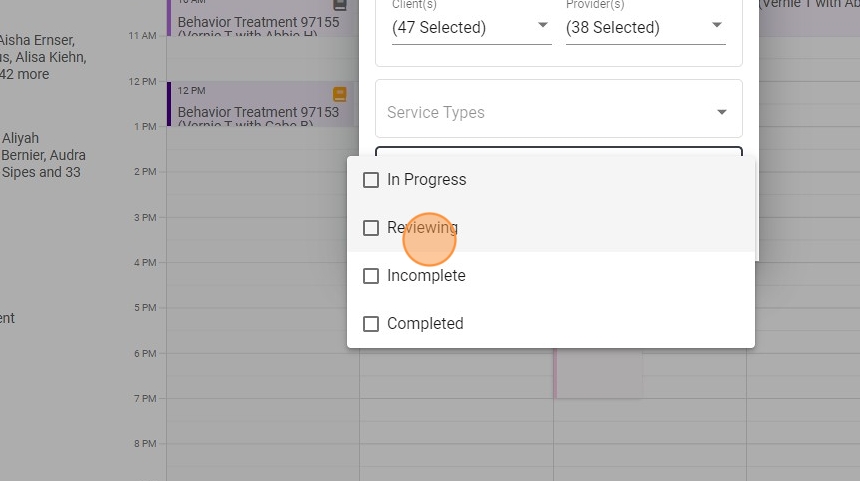
Task: Check the Reviewing status checkbox
Action: pos(371,228)
